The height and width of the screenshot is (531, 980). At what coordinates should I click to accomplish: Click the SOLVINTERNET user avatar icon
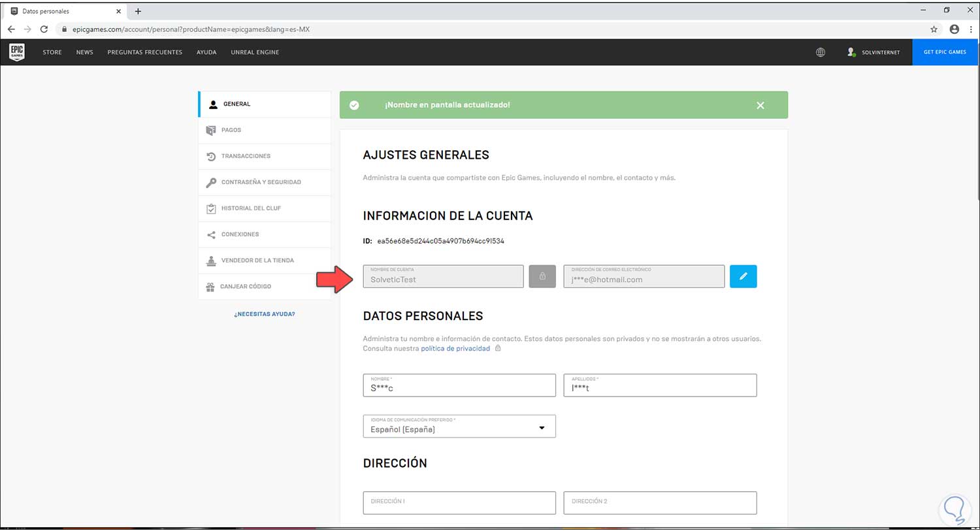click(851, 52)
